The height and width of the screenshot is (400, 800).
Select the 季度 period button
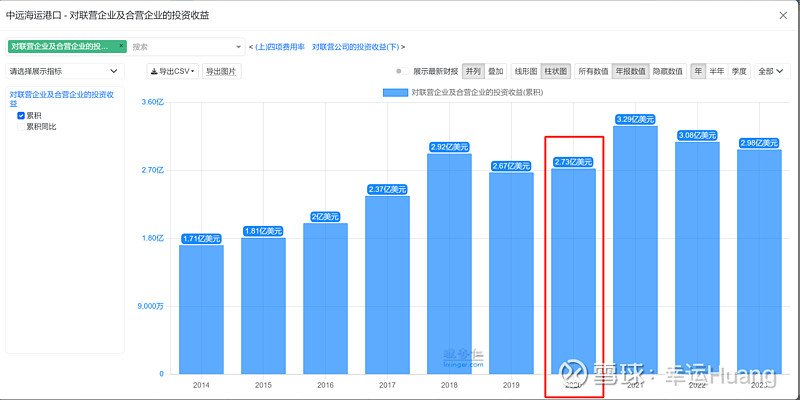pyautogui.click(x=739, y=71)
